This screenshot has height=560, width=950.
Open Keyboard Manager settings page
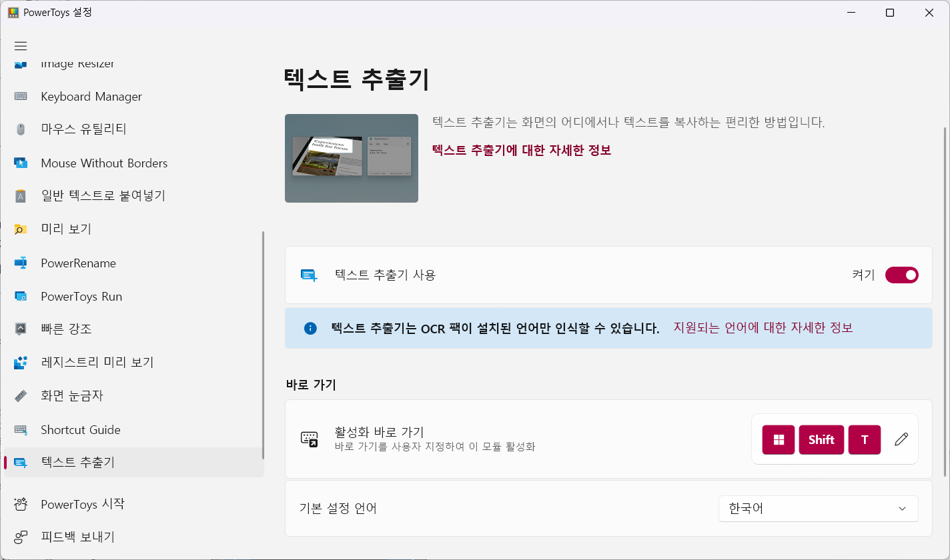[x=134, y=97]
